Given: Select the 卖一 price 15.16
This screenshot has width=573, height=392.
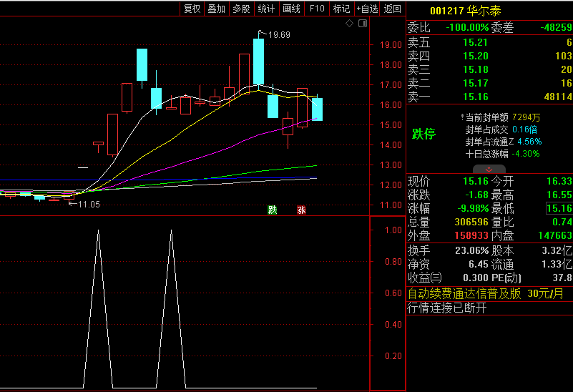Looking at the screenshot, I should coord(476,97).
